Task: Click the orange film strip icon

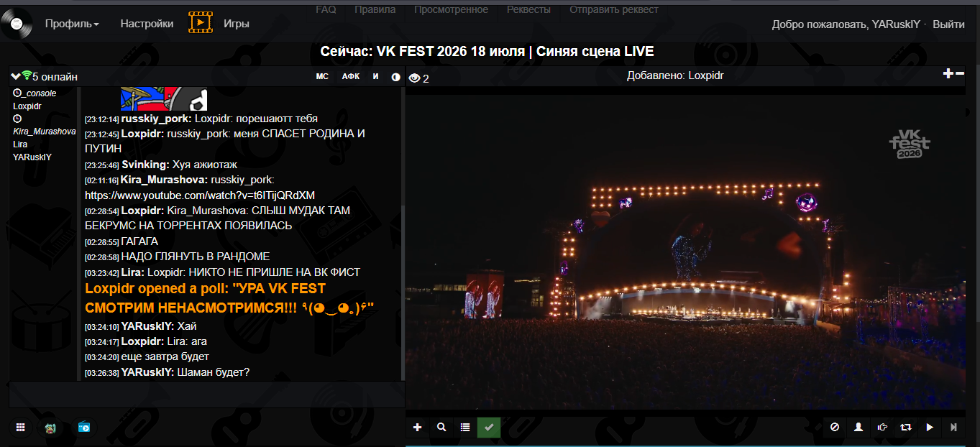Action: pyautogui.click(x=201, y=23)
